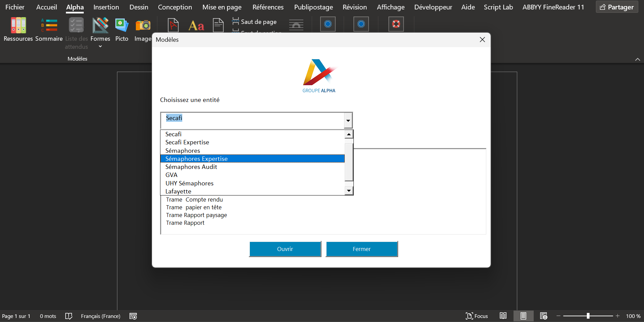Click the Fermer button
Screen dimensions: 644x322
[x=362, y=249]
